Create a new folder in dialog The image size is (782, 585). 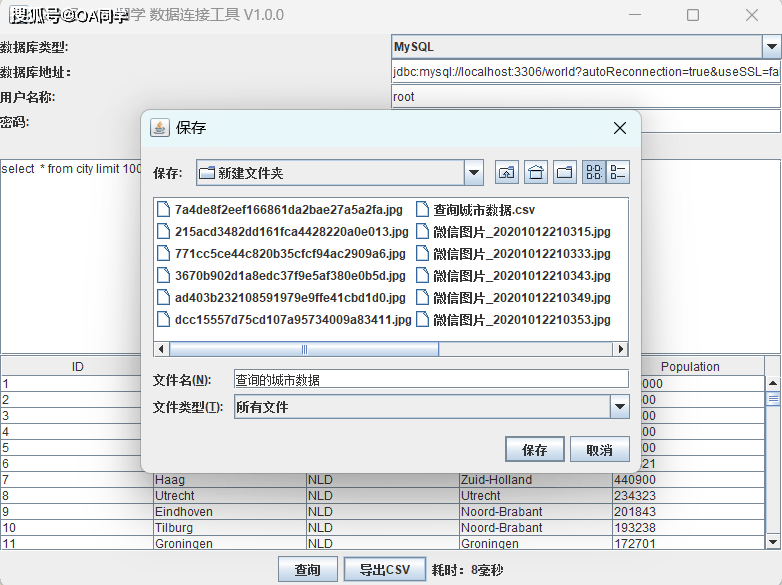[x=565, y=172]
